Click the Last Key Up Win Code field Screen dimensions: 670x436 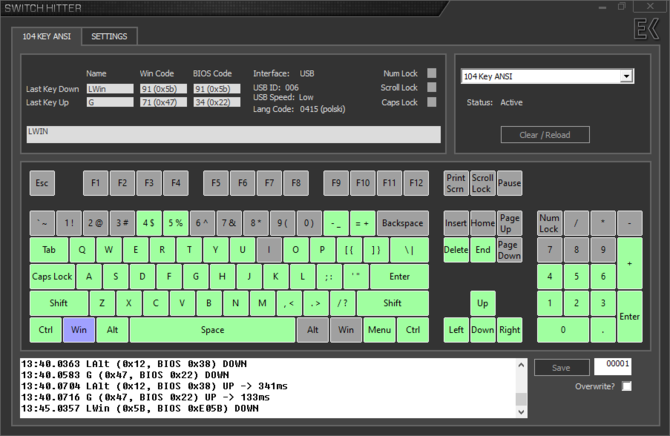(x=163, y=103)
